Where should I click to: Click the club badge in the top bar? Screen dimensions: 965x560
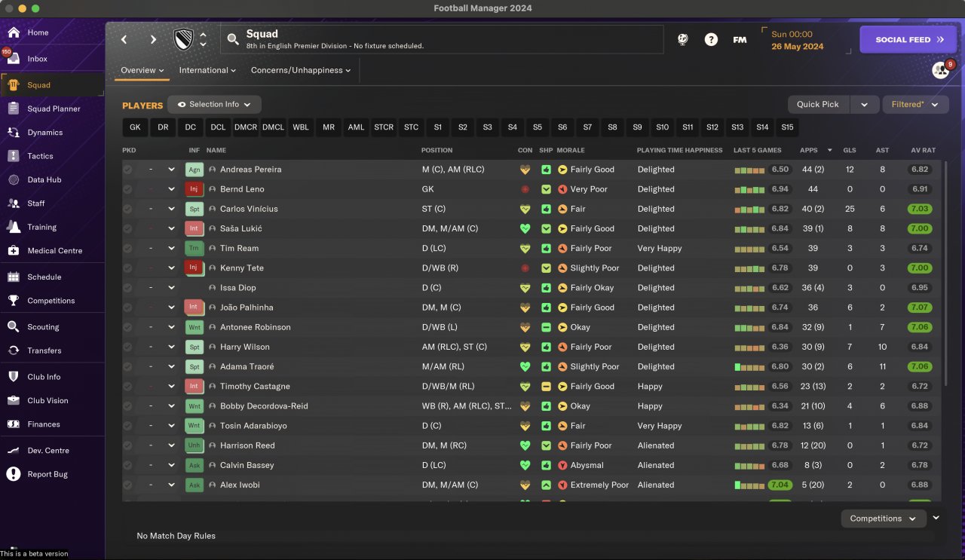184,40
